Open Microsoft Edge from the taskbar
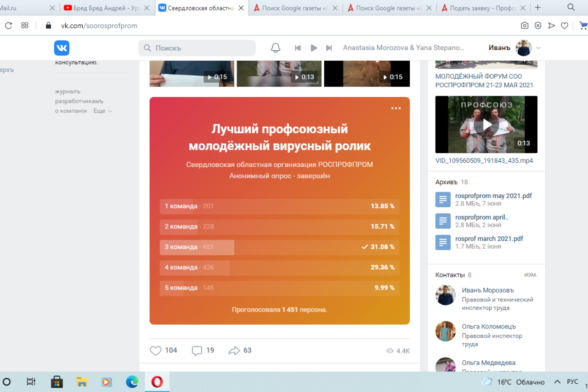Viewport: 588px width, 392px height. point(132,382)
